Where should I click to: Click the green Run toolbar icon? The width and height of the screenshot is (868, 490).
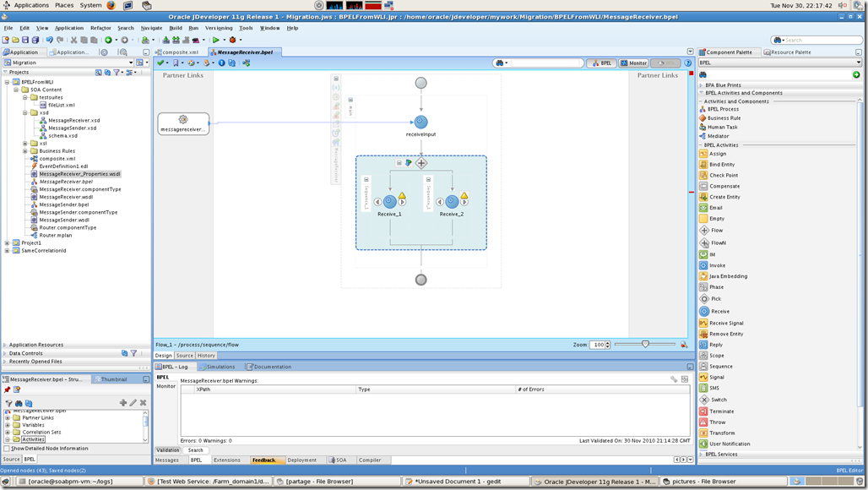pyautogui.click(x=216, y=40)
